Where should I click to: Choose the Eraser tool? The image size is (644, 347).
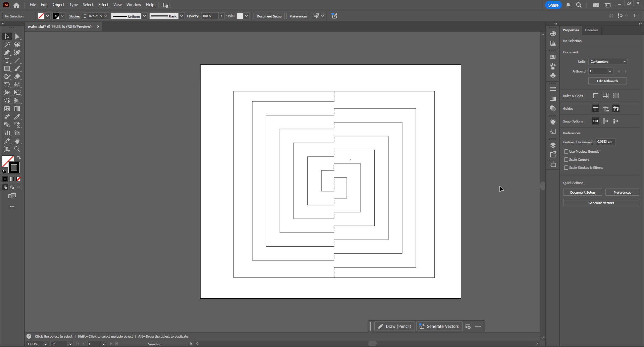coord(17,77)
